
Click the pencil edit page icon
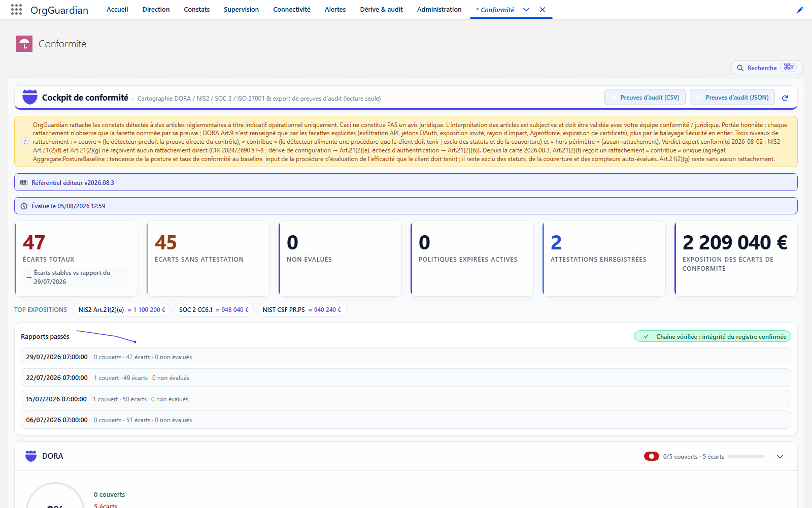800,10
